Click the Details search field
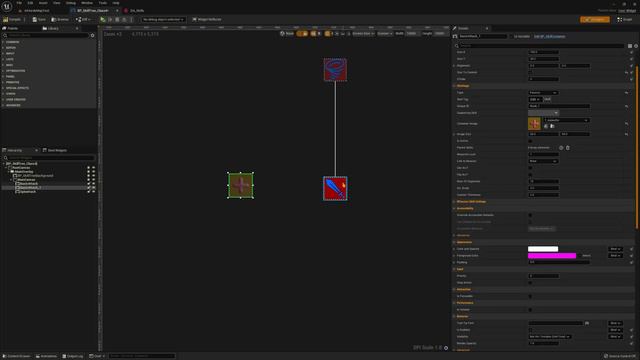 point(540,46)
